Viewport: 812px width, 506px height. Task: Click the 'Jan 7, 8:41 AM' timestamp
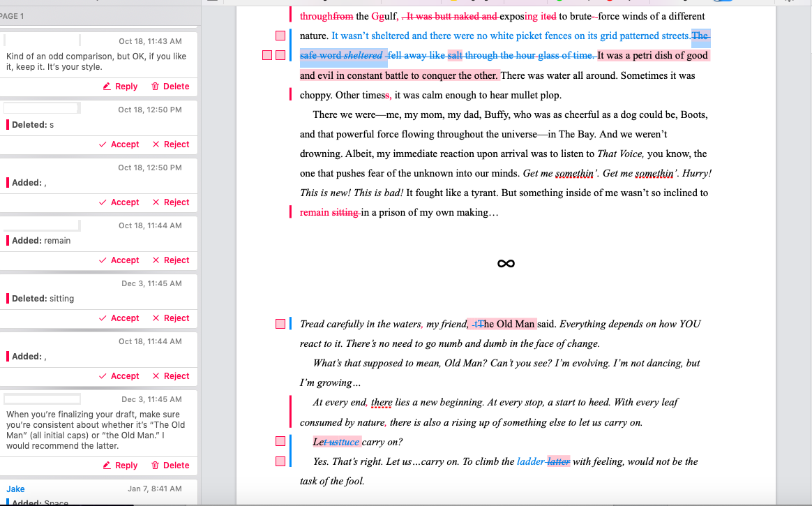pyautogui.click(x=155, y=489)
